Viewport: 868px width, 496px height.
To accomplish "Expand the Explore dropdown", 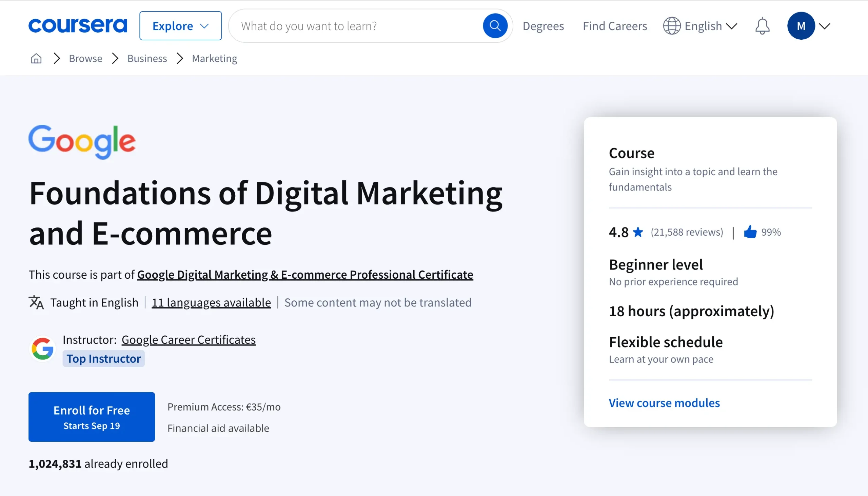I will click(180, 26).
